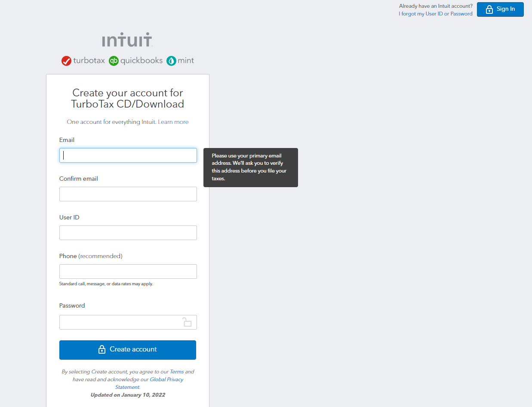Click the Phone number input field
The image size is (532, 407).
point(128,271)
